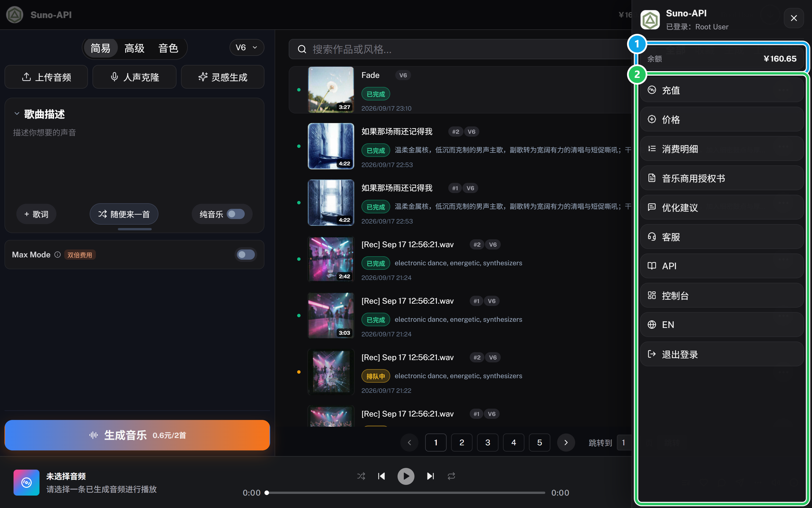Click the Fade song title
This screenshot has width=812, height=508.
[370, 75]
